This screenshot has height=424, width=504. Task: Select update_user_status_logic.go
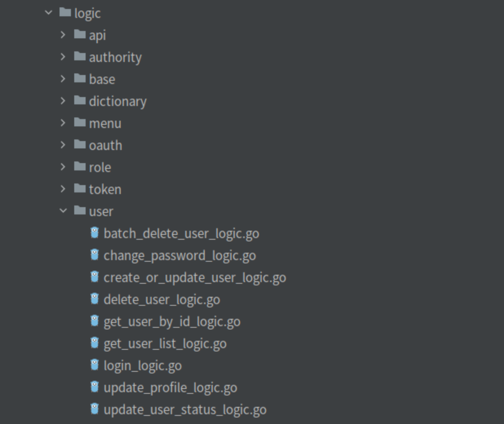click(185, 410)
